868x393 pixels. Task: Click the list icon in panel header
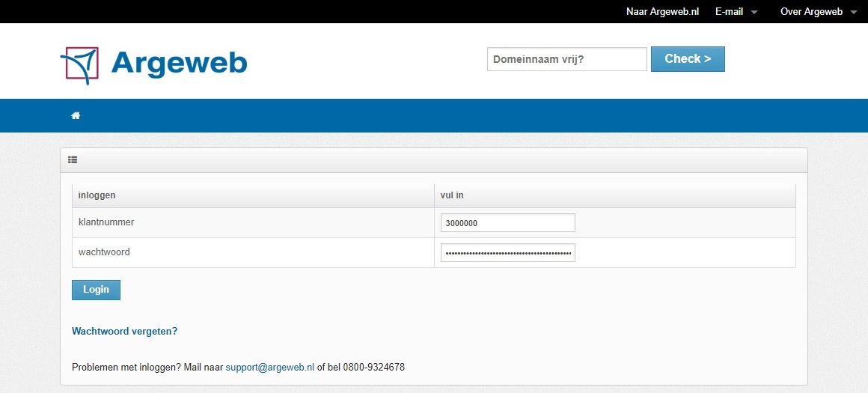pos(73,160)
